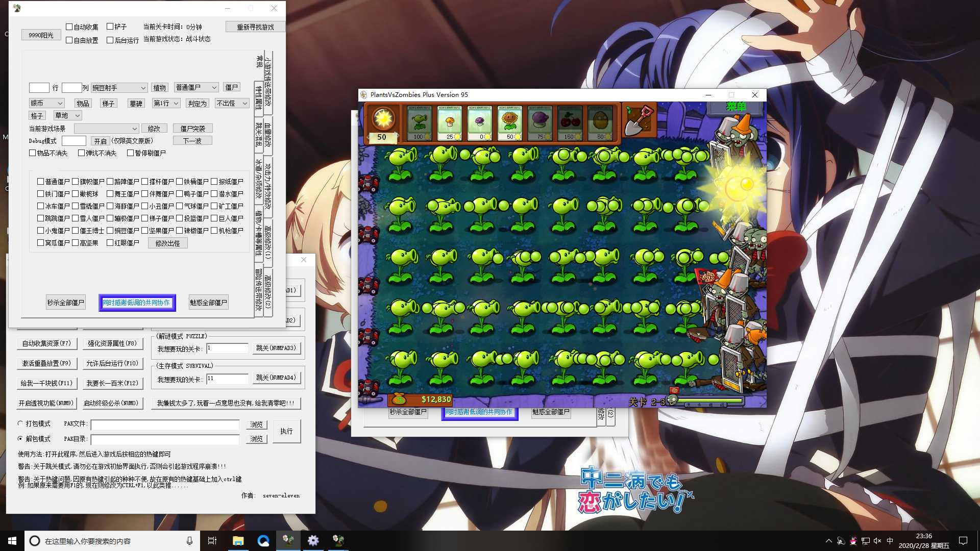Open the Settings gear on the taskbar
This screenshot has width=980, height=551.
tap(313, 541)
